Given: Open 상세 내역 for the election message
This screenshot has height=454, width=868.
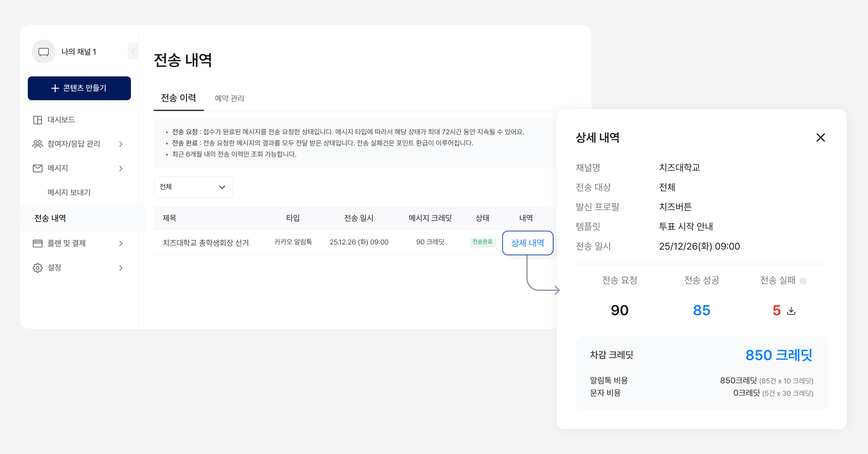Looking at the screenshot, I should tap(527, 243).
